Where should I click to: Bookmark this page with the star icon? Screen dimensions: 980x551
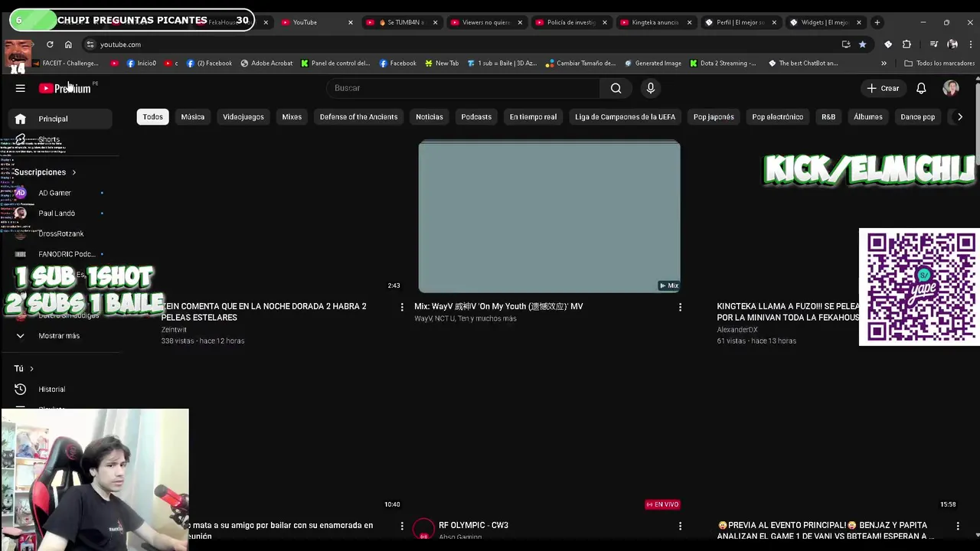863,44
